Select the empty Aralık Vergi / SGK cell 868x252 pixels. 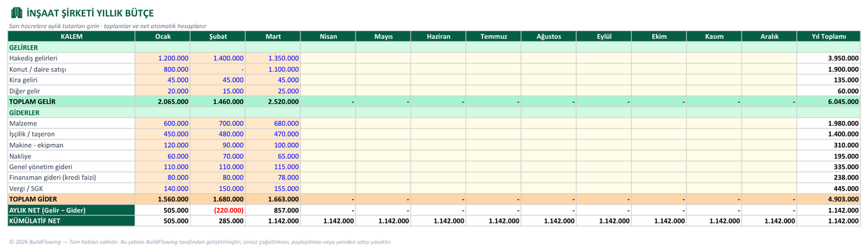769,188
